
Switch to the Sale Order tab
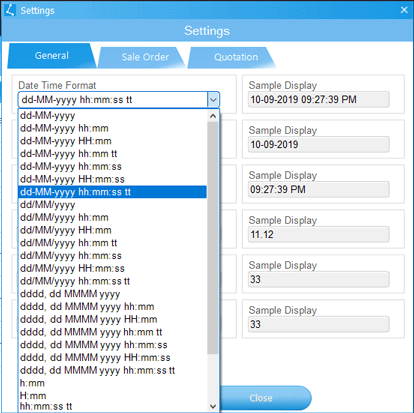tap(142, 57)
